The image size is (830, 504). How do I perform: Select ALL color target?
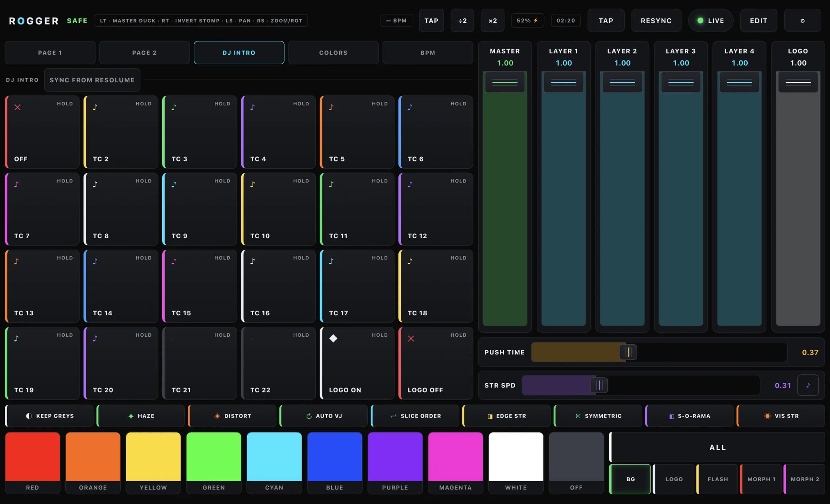717,447
